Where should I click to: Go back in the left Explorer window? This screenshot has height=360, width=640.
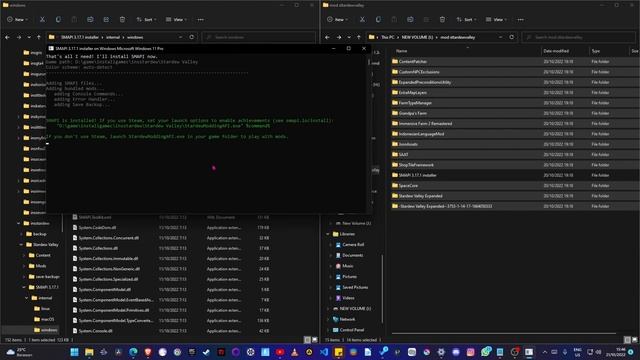(7, 37)
